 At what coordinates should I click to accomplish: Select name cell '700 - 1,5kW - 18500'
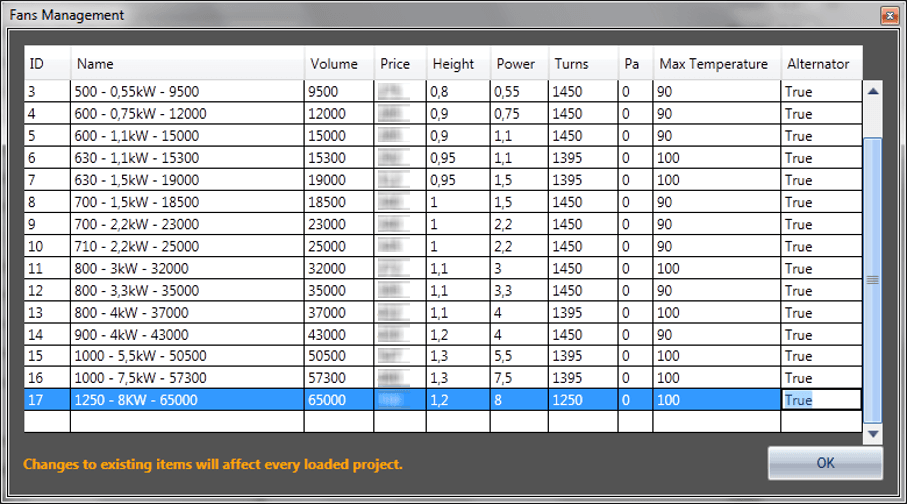coord(187,202)
